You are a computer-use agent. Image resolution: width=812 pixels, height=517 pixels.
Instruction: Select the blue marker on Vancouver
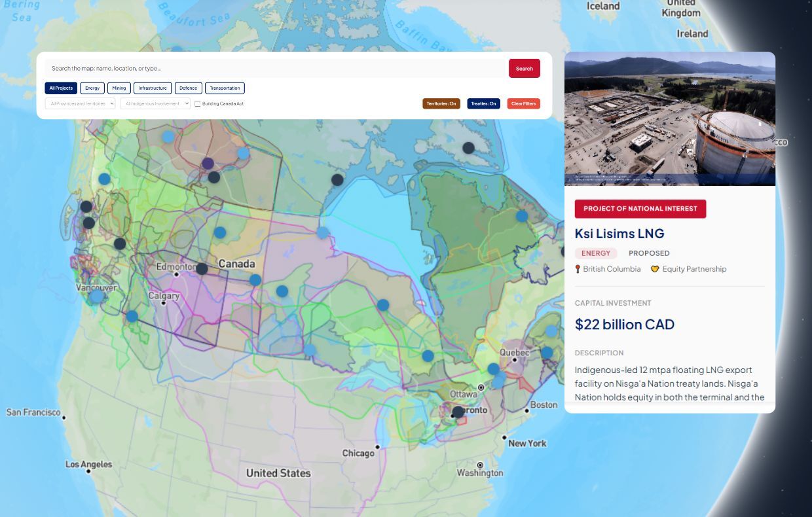coord(97,296)
